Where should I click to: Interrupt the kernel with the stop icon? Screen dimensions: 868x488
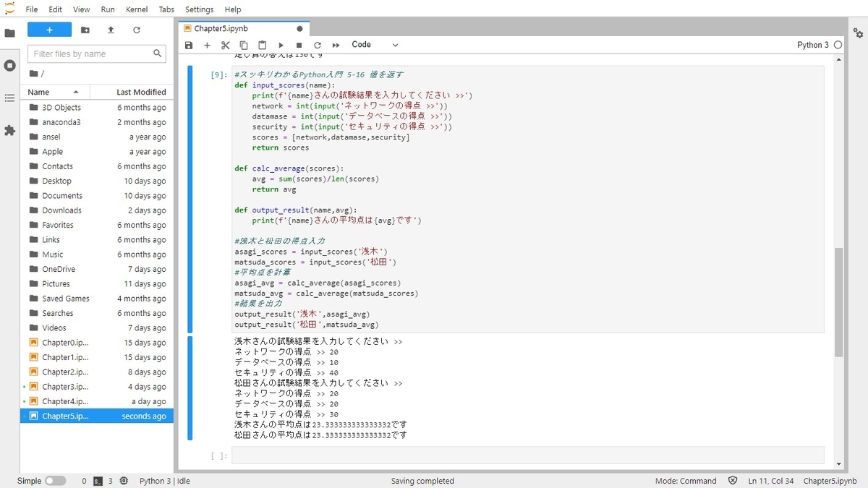pos(299,45)
